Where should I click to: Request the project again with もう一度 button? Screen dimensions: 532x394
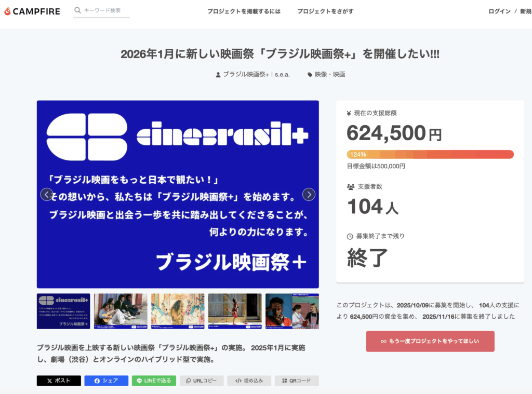coord(430,341)
